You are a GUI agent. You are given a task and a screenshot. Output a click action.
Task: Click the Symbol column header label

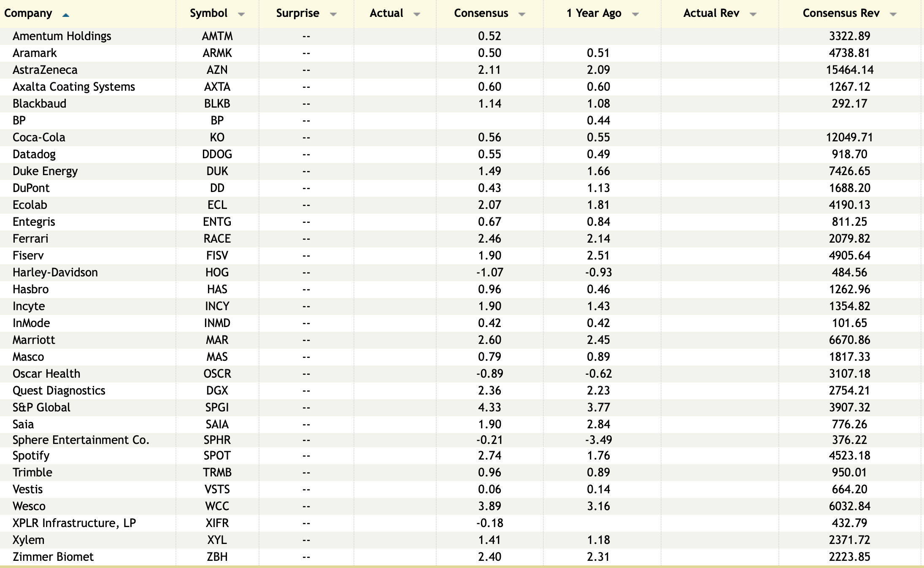point(208,13)
